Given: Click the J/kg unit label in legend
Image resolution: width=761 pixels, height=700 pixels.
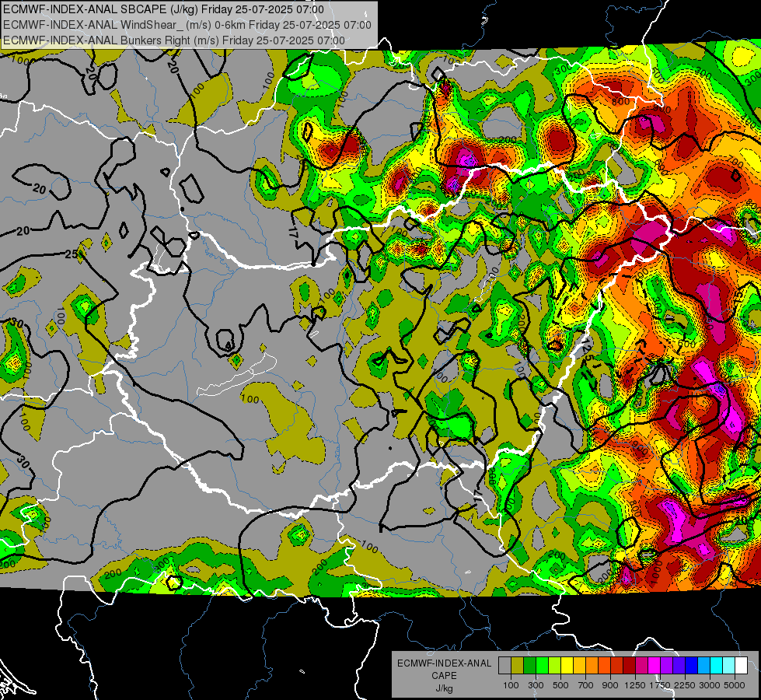Looking at the screenshot, I should tap(444, 688).
